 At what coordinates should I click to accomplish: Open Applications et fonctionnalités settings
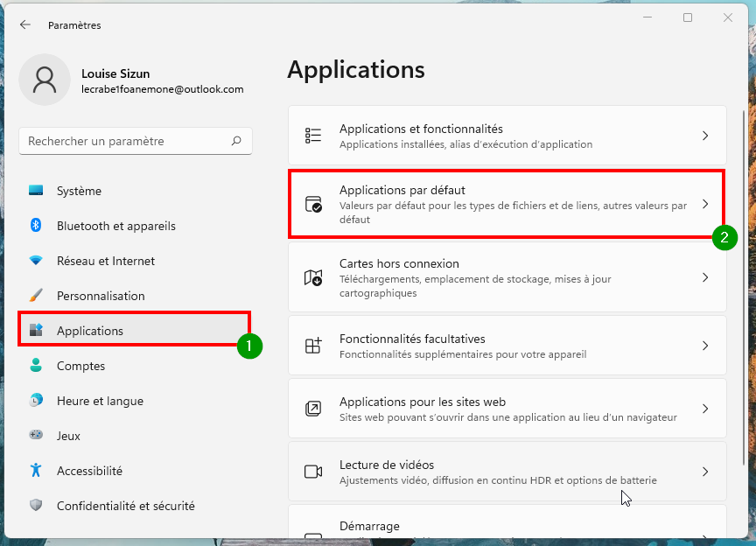point(507,136)
